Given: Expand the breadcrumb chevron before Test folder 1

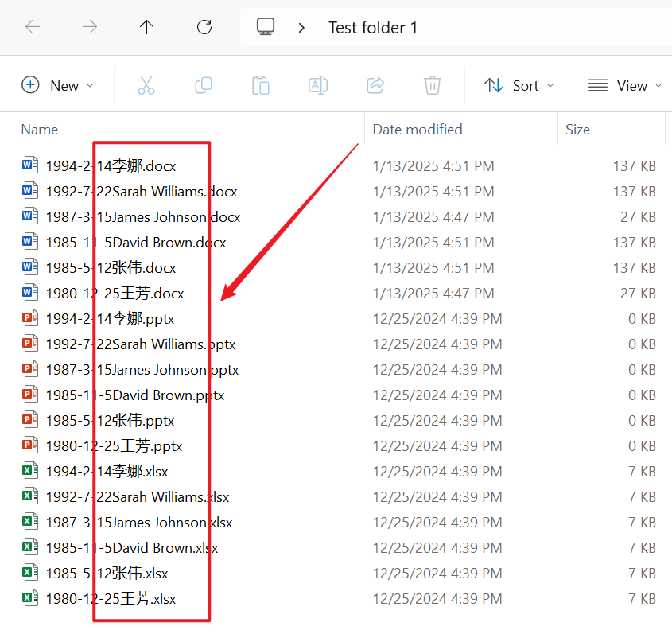Looking at the screenshot, I should coord(301,28).
